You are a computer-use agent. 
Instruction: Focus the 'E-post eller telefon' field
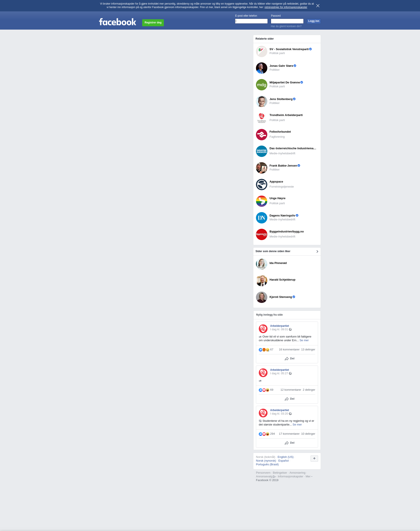pyautogui.click(x=251, y=21)
